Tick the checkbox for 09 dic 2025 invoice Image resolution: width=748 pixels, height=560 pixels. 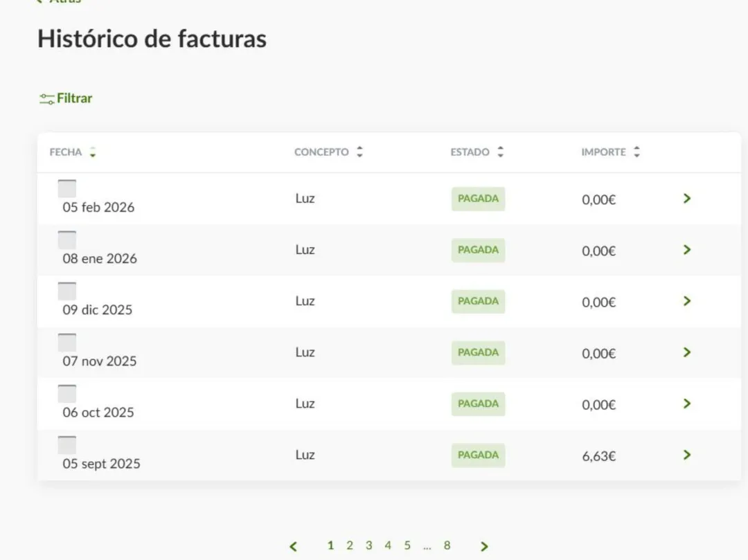pyautogui.click(x=67, y=291)
